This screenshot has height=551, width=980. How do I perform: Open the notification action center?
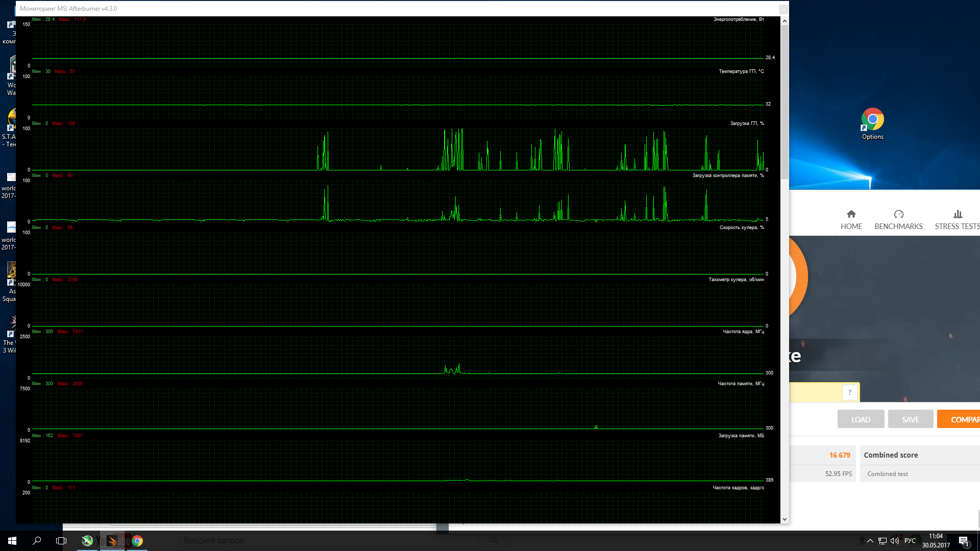[x=963, y=541]
